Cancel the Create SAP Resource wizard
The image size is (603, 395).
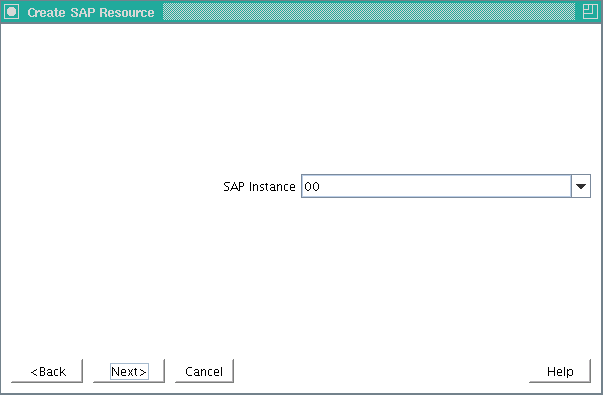click(x=204, y=372)
